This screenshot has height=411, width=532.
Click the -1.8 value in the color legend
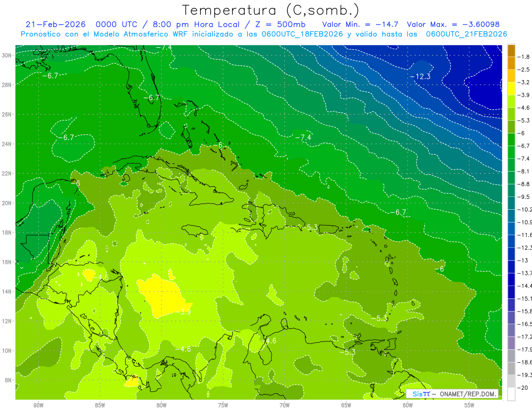click(524, 57)
